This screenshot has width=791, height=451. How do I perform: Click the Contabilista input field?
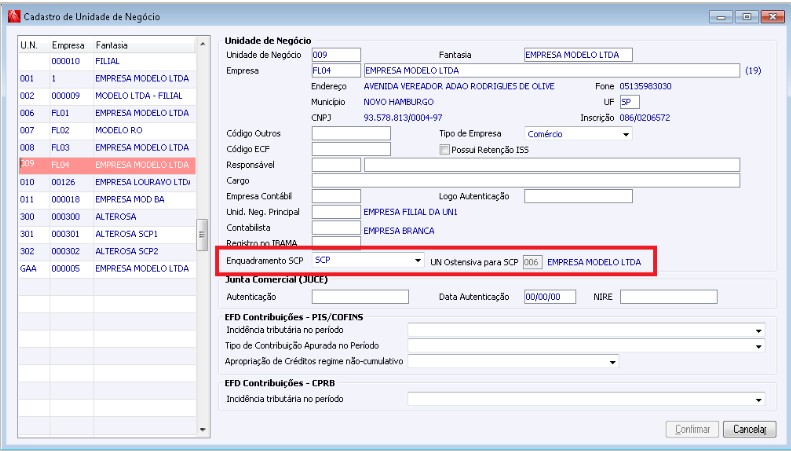(x=336, y=228)
